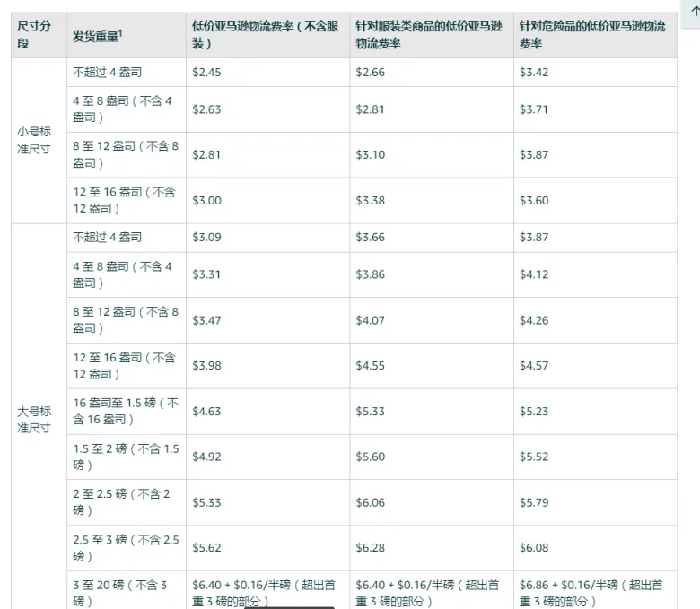Select the $3.09 fee cell
This screenshot has height=609, width=700.
pyautogui.click(x=267, y=238)
